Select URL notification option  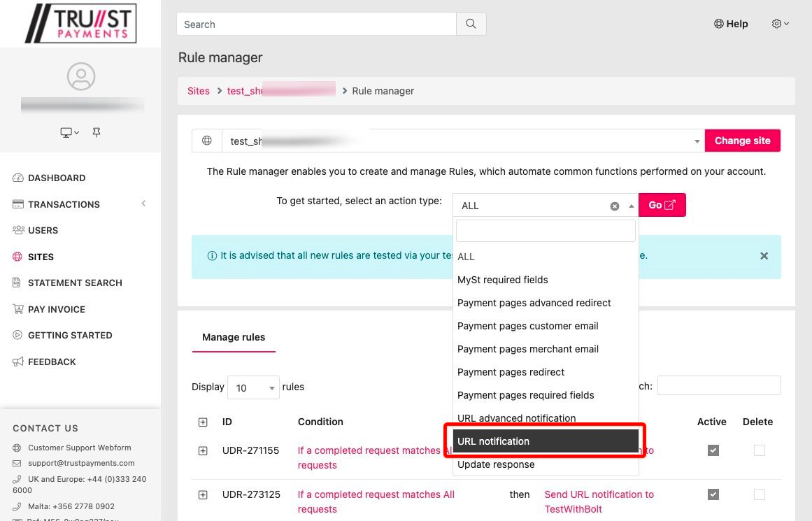coord(546,441)
